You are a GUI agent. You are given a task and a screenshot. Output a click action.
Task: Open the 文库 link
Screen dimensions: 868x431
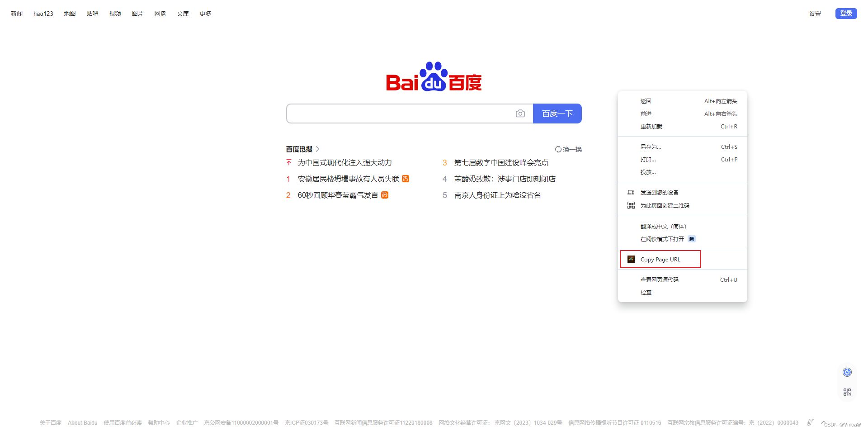tap(183, 14)
